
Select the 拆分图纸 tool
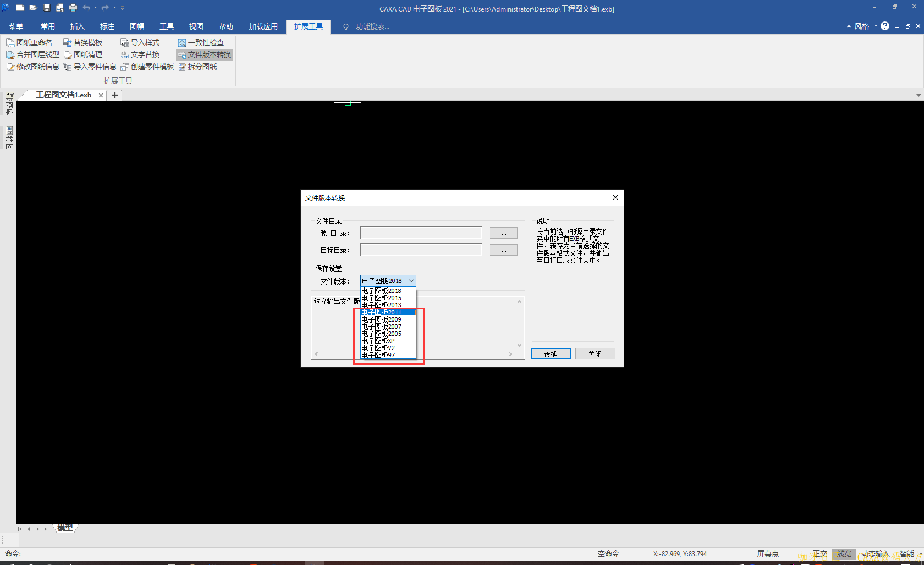coord(197,67)
